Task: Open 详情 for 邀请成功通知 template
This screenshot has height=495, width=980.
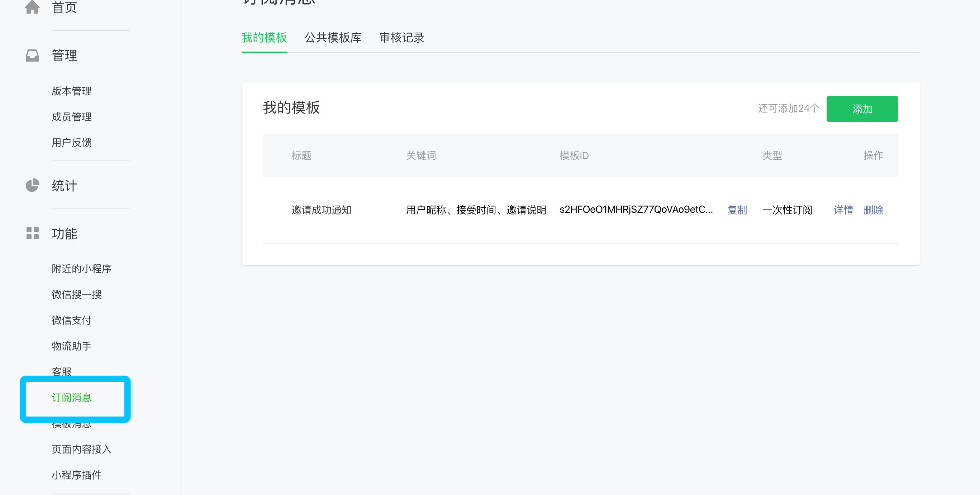Action: [843, 210]
